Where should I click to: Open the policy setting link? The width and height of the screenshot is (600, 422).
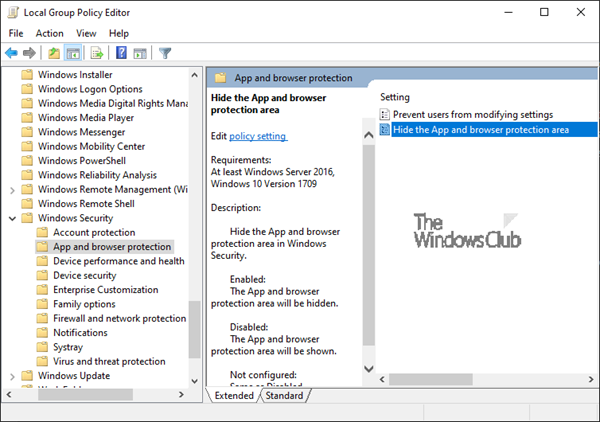258,136
